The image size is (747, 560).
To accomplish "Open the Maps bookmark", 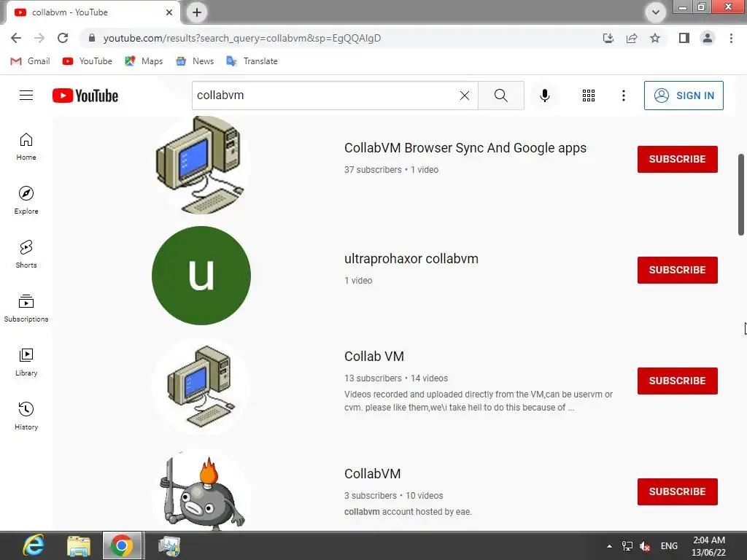I will (x=144, y=61).
